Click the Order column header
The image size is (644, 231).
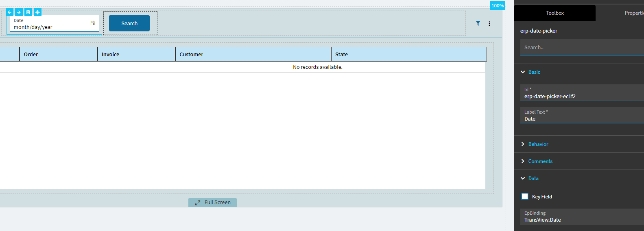59,54
